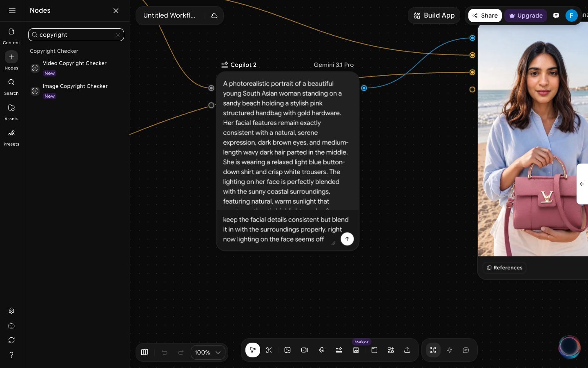Open the Search sidebar section
588x368 pixels.
[11, 87]
